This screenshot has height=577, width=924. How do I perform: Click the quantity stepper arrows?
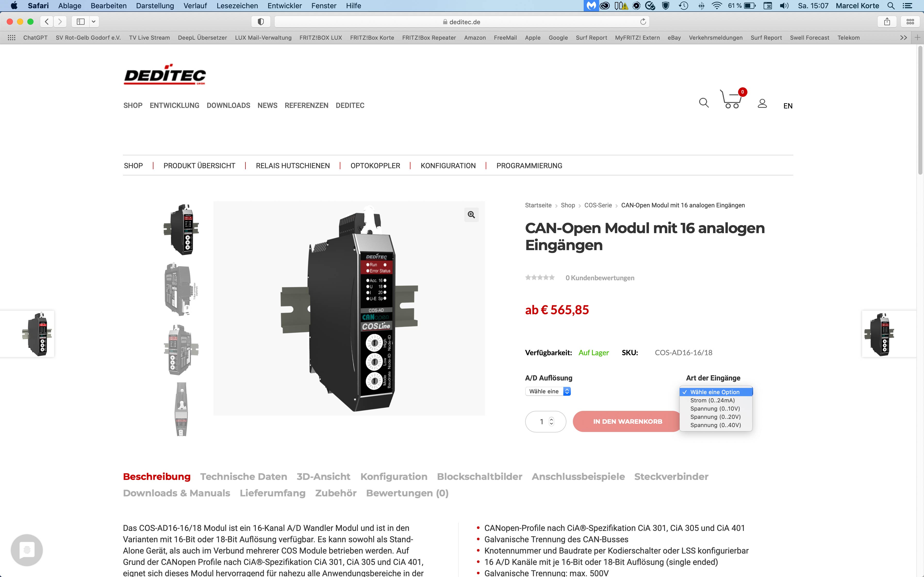coord(551,421)
